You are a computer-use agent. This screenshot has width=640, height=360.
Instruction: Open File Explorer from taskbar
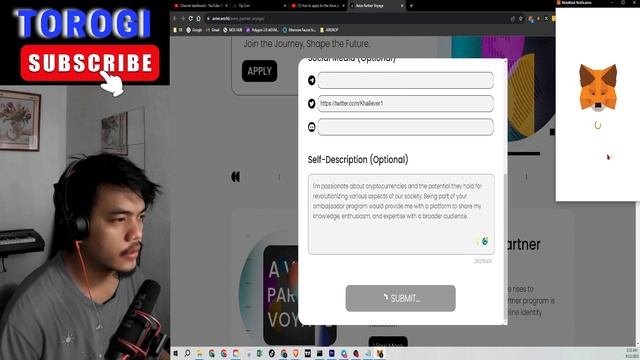(200, 353)
